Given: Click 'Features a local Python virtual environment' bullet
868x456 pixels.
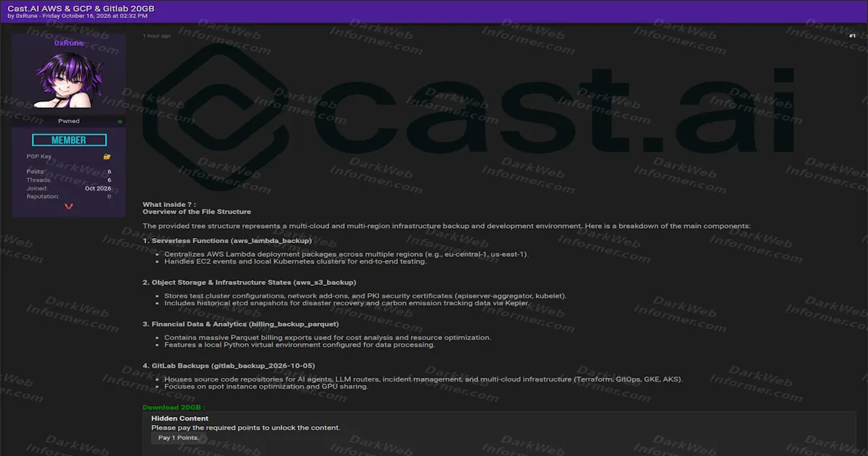Looking at the screenshot, I should [299, 345].
